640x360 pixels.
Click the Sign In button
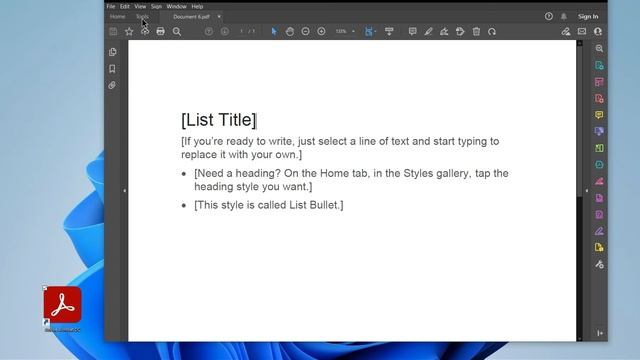[588, 16]
